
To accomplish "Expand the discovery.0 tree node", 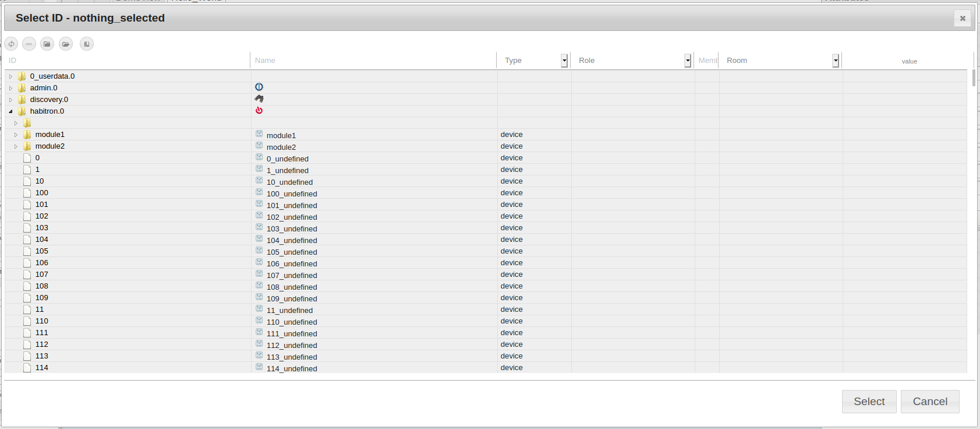I will click(10, 100).
